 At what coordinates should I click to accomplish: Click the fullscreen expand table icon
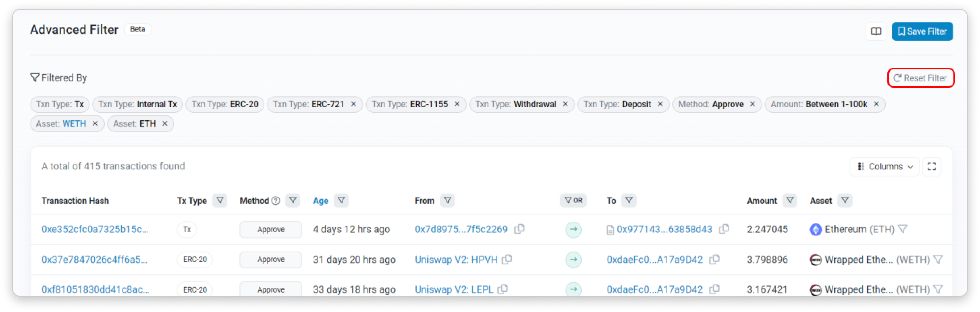931,166
